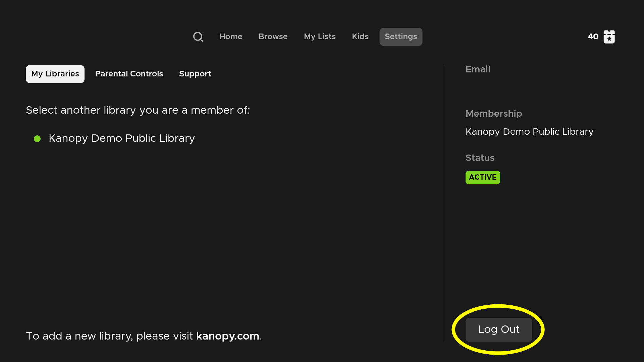Image resolution: width=644 pixels, height=362 pixels.
Task: Open the Support tab
Action: 195,74
